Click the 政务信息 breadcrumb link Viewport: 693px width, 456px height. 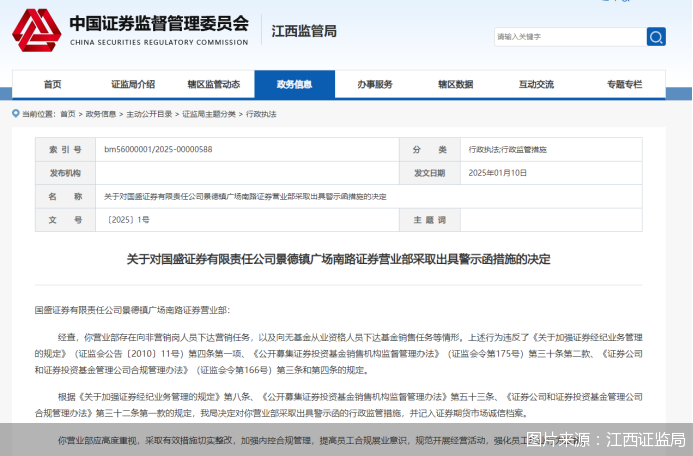pyautogui.click(x=101, y=114)
